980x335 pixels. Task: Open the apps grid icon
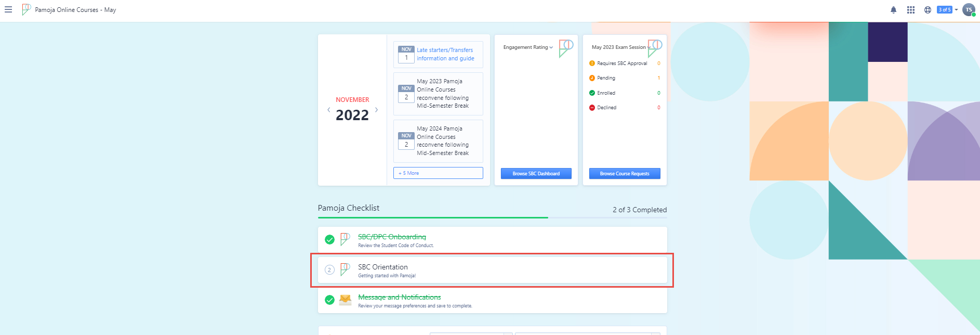click(x=910, y=10)
